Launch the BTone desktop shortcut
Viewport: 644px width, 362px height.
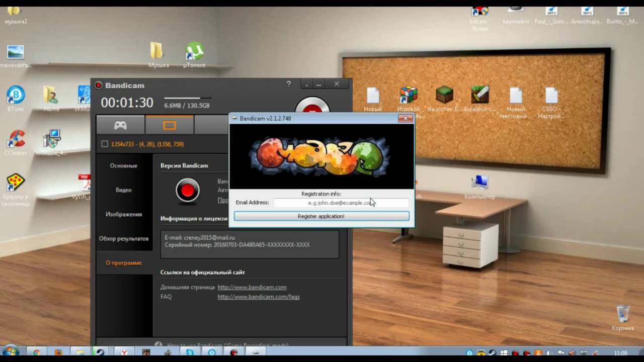point(16,98)
